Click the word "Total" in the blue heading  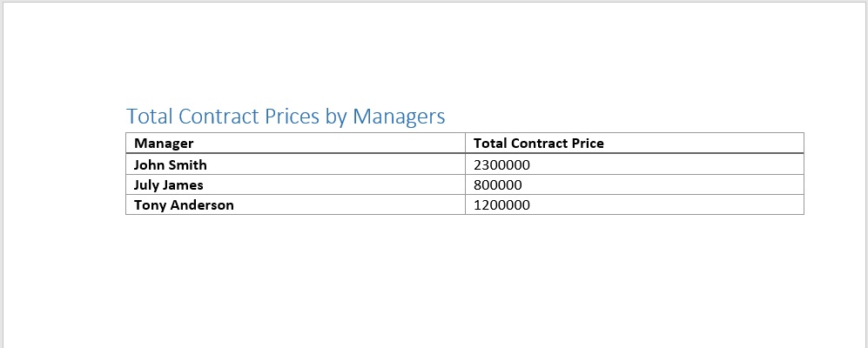coord(150,116)
